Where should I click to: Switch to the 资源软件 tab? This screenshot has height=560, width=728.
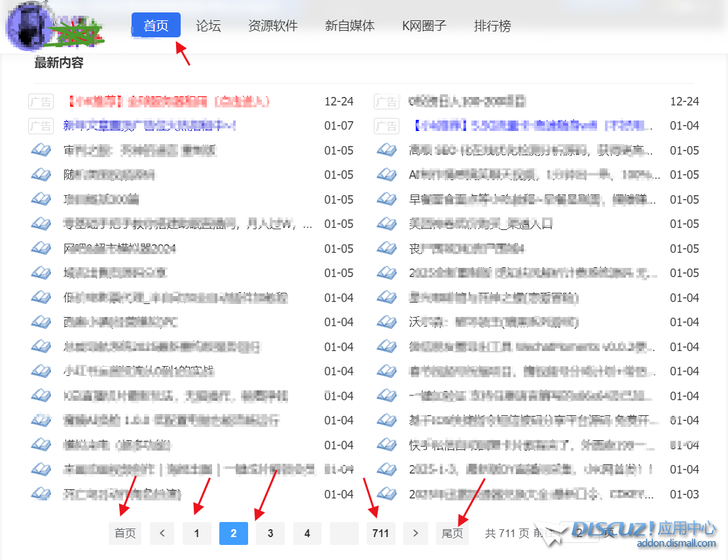[273, 26]
